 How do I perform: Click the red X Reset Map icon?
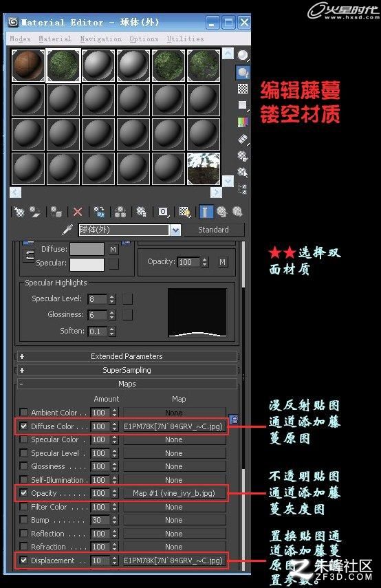pyautogui.click(x=78, y=212)
